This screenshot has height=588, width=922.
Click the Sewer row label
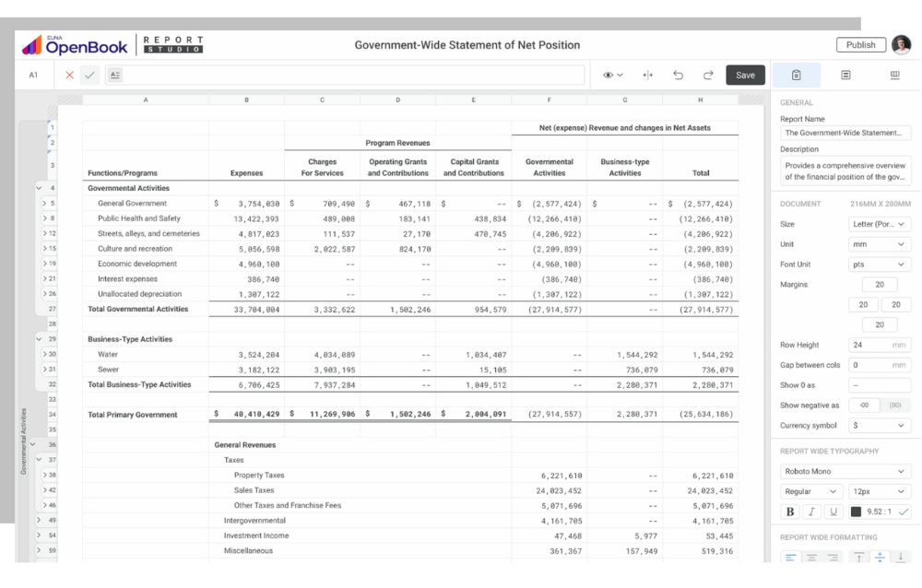click(108, 370)
